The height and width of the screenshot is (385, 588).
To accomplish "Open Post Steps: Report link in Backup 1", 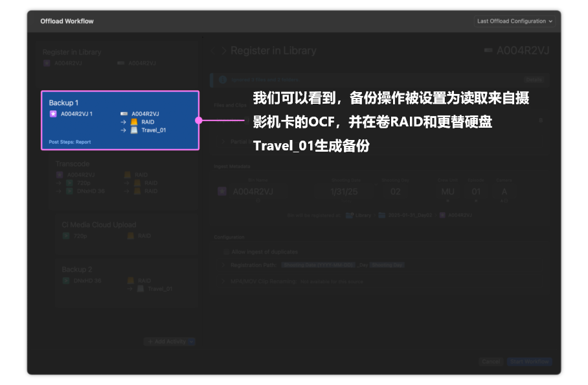I will (70, 142).
